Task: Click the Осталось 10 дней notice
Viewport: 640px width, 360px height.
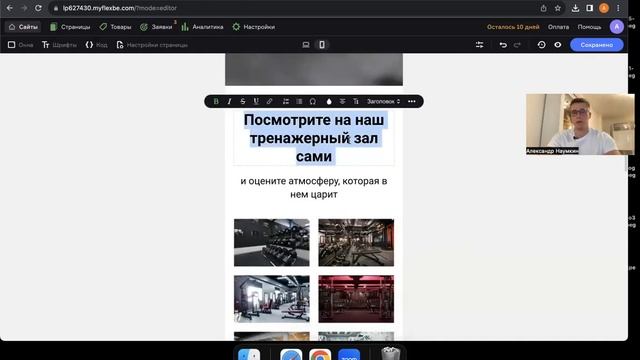Action: [x=513, y=27]
